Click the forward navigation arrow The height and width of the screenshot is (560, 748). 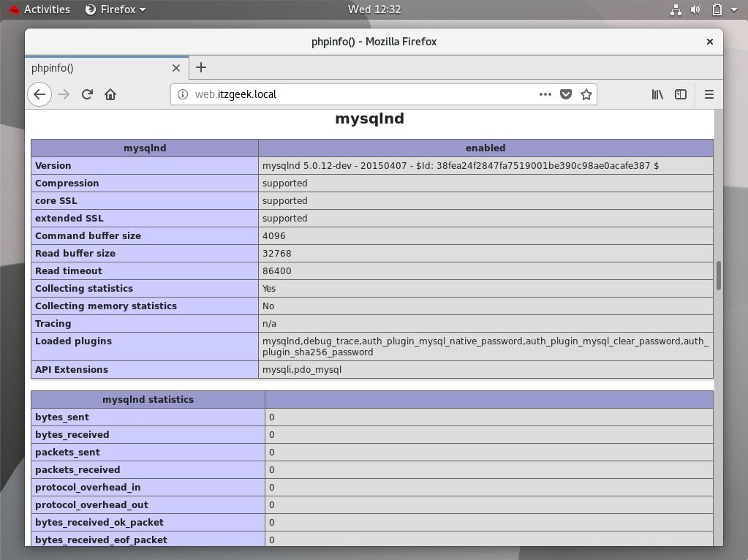pyautogui.click(x=63, y=94)
